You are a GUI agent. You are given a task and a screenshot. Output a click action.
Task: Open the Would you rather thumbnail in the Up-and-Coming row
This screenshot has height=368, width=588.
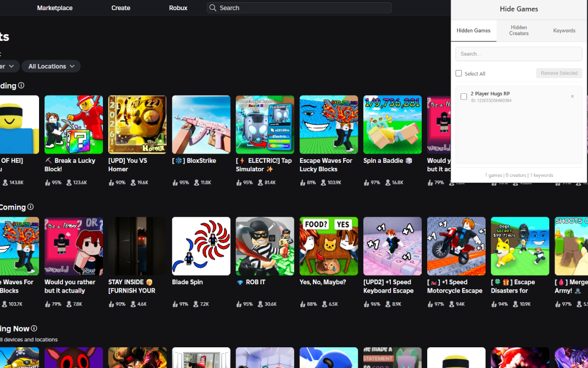click(x=73, y=246)
